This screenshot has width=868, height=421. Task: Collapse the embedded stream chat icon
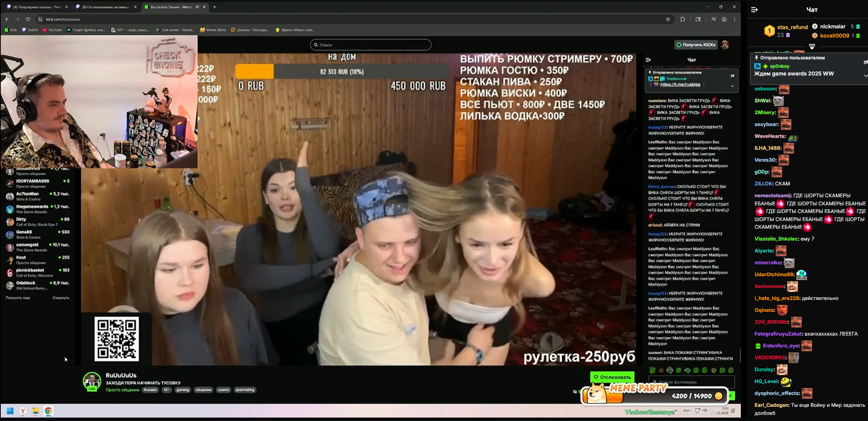click(648, 60)
